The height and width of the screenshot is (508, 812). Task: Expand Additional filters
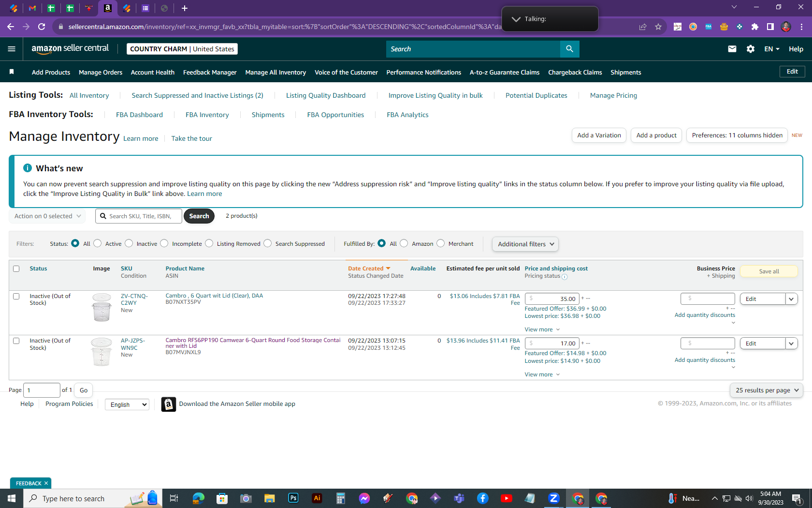click(x=525, y=244)
